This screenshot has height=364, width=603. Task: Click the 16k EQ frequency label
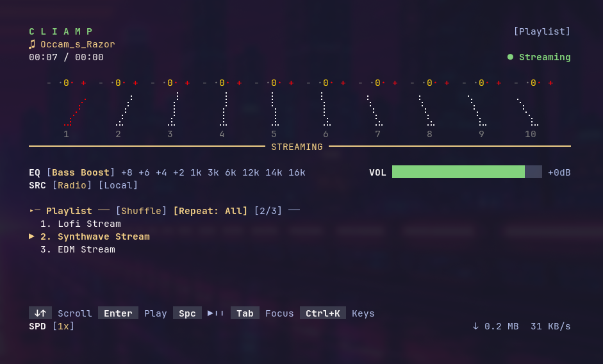(x=297, y=172)
